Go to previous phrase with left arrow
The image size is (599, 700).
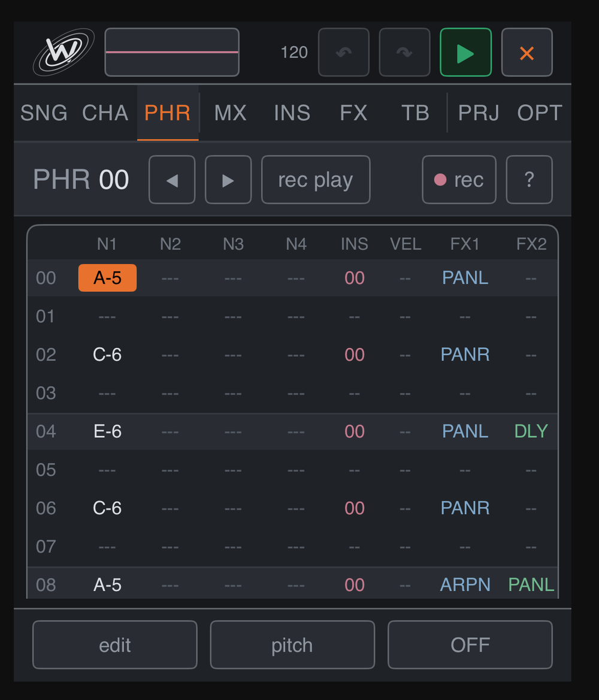pyautogui.click(x=172, y=180)
